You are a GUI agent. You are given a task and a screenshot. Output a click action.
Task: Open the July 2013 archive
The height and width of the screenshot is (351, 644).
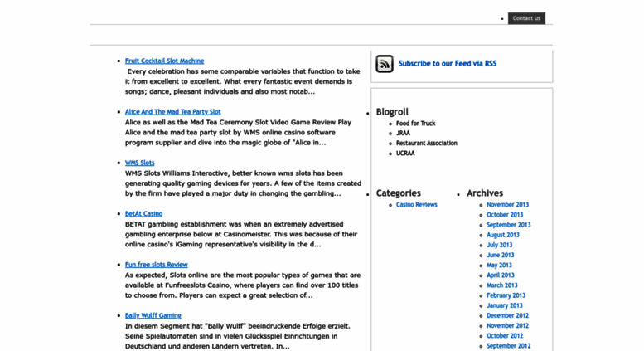click(x=500, y=245)
